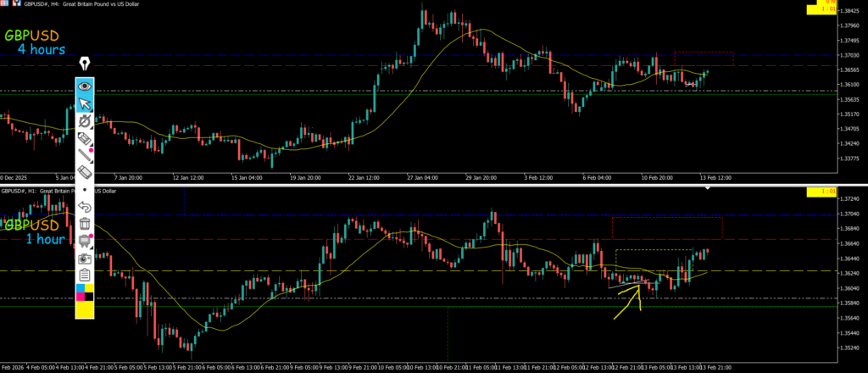The height and width of the screenshot is (373, 868).
Task: Select the eraser tool
Action: (x=85, y=172)
